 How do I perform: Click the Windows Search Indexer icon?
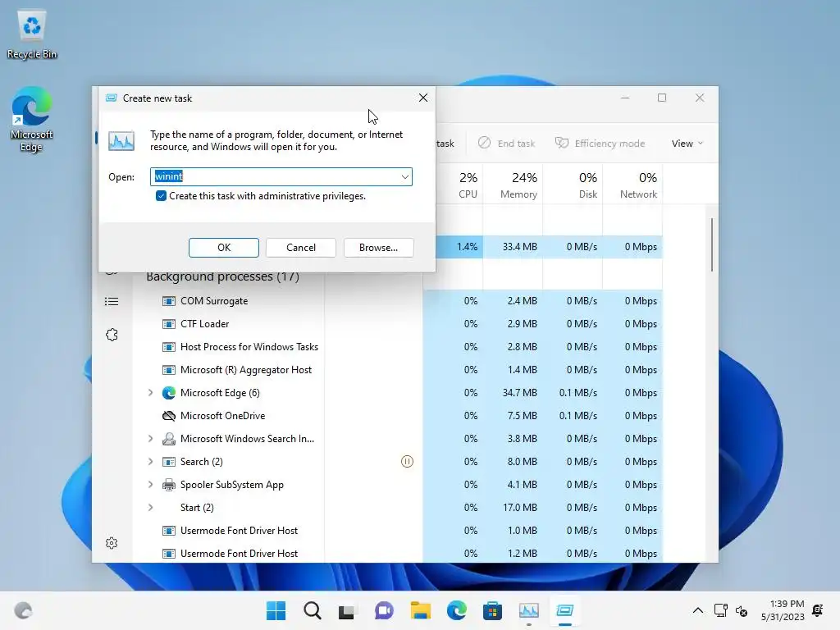click(x=169, y=439)
